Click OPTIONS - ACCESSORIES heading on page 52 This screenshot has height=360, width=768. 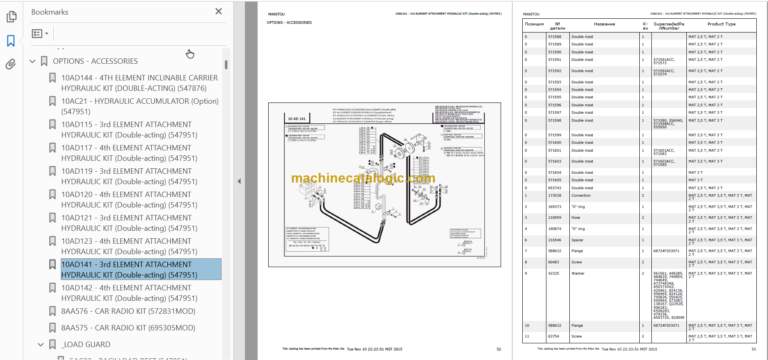point(289,23)
